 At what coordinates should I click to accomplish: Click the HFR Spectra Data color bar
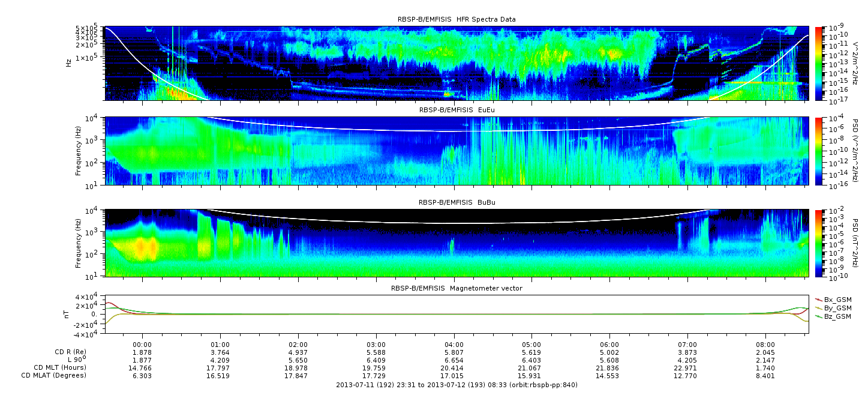click(x=818, y=63)
